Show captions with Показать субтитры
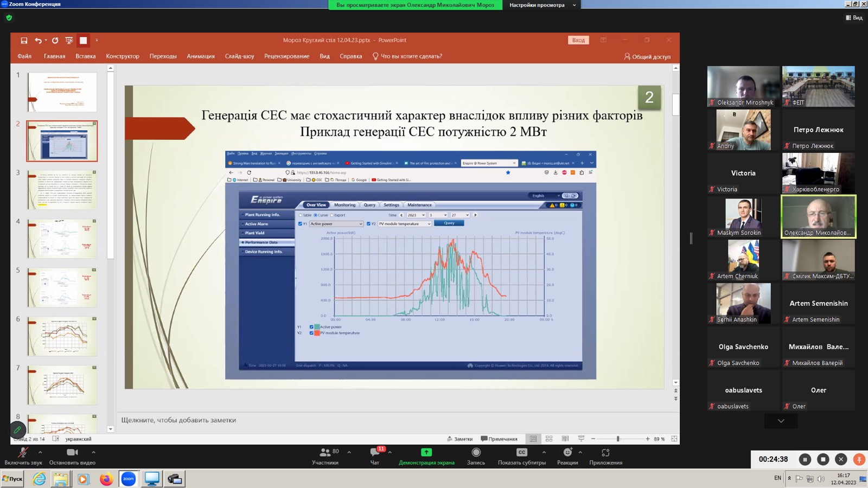Screen dimensions: 868x488 [x=521, y=452]
